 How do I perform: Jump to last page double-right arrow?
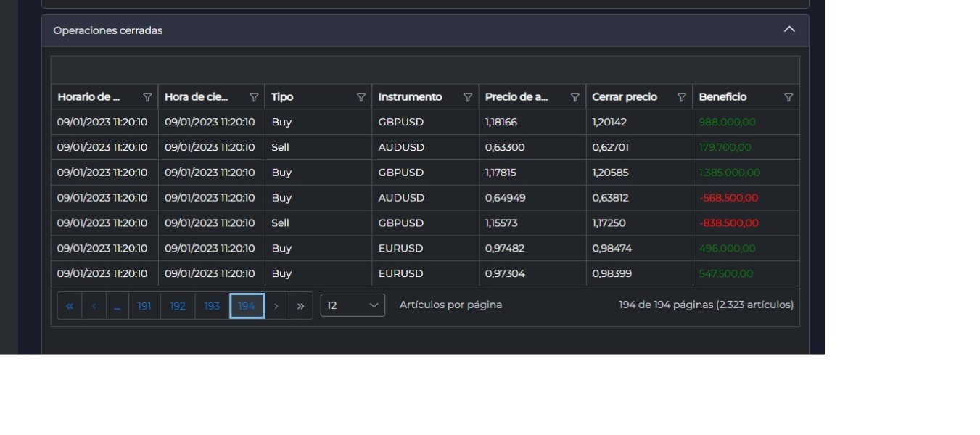(300, 306)
